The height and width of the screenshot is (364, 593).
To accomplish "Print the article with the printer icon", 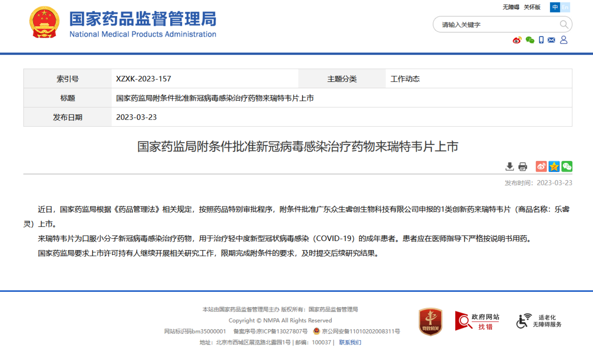I will point(523,167).
